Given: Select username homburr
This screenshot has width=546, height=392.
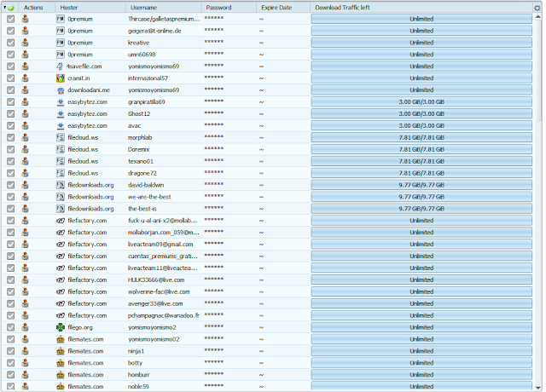Looking at the screenshot, I should (x=138, y=375).
